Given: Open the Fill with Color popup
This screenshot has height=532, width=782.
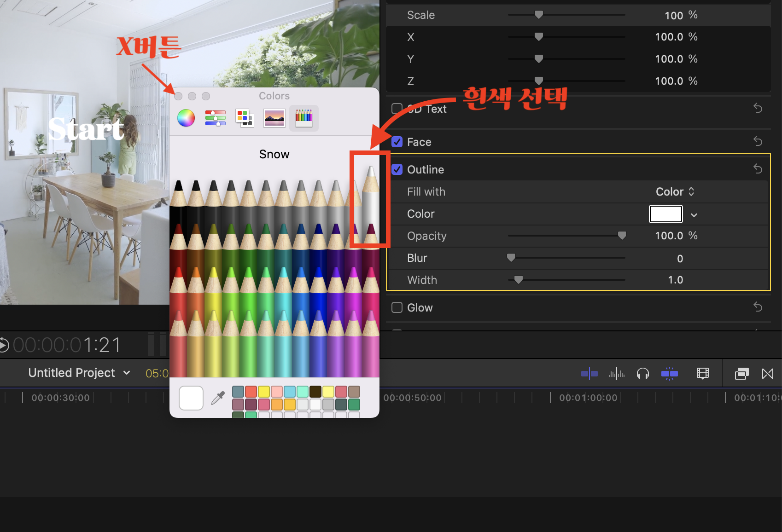Looking at the screenshot, I should pos(675,192).
